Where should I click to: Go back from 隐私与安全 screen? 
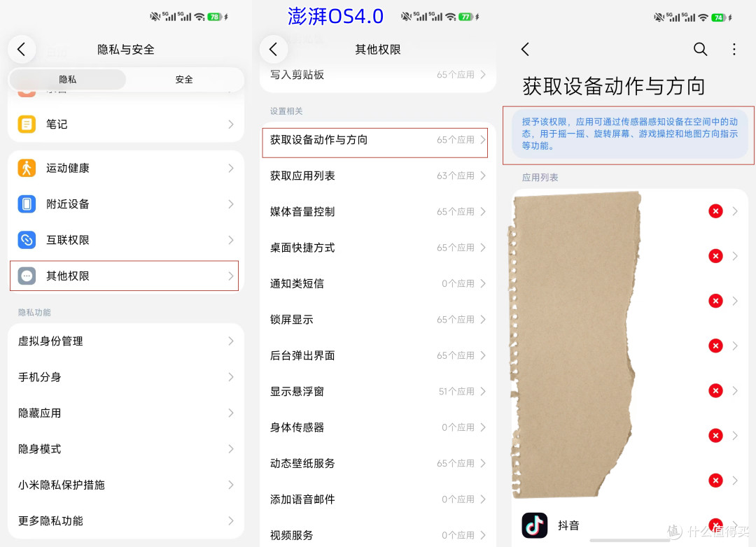pyautogui.click(x=21, y=49)
